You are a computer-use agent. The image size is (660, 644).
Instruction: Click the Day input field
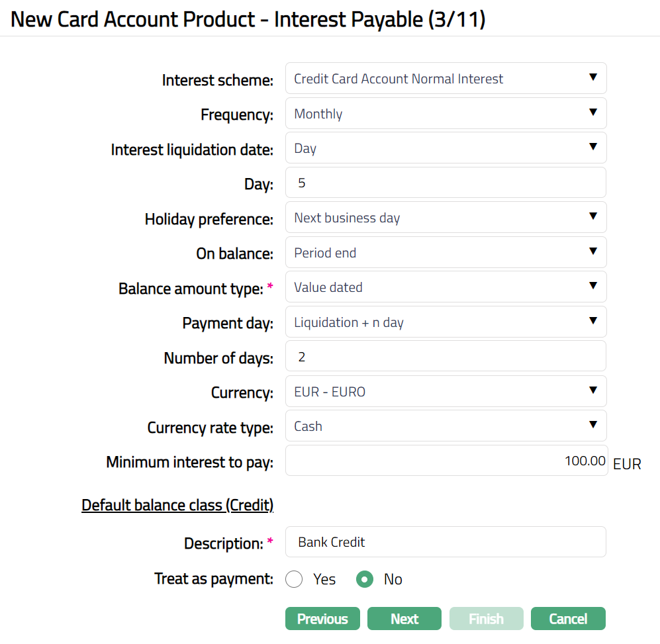pos(446,183)
